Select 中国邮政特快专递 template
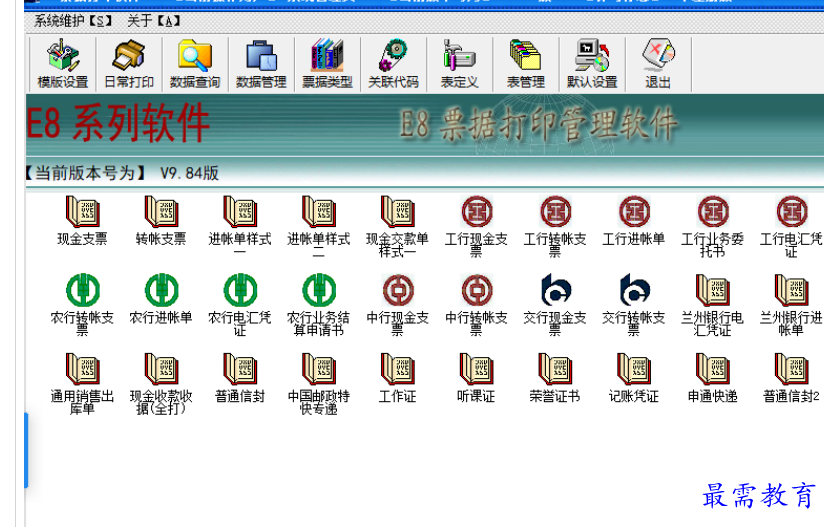 tap(319, 384)
